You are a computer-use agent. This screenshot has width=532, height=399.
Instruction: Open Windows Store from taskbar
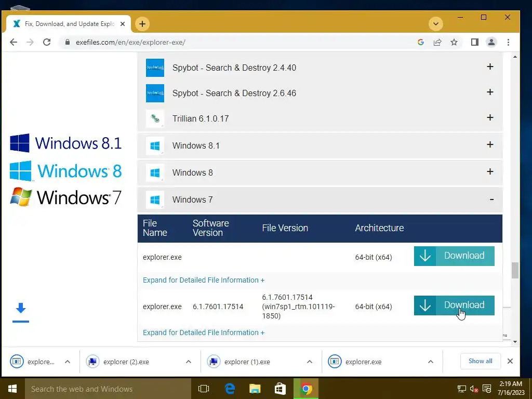coord(280,389)
